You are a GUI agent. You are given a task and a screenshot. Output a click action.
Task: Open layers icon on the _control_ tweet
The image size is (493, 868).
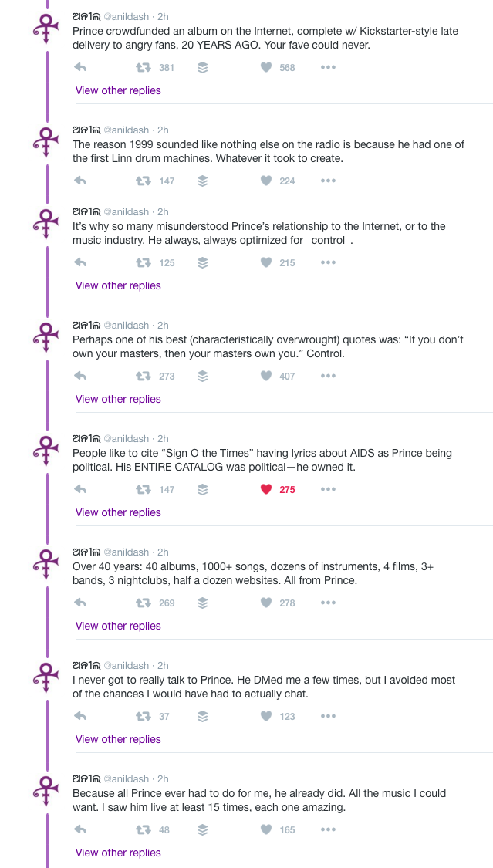point(202,263)
